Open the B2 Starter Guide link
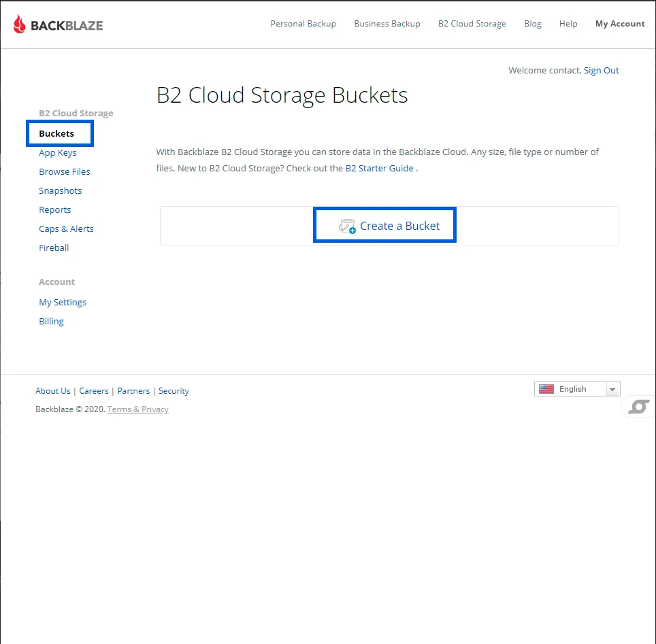Viewport: 656px width, 644px height. coord(380,169)
